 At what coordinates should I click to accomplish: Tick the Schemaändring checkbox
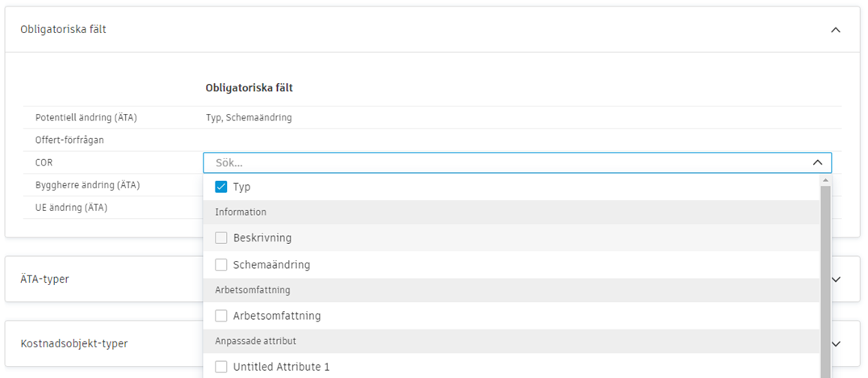[221, 265]
